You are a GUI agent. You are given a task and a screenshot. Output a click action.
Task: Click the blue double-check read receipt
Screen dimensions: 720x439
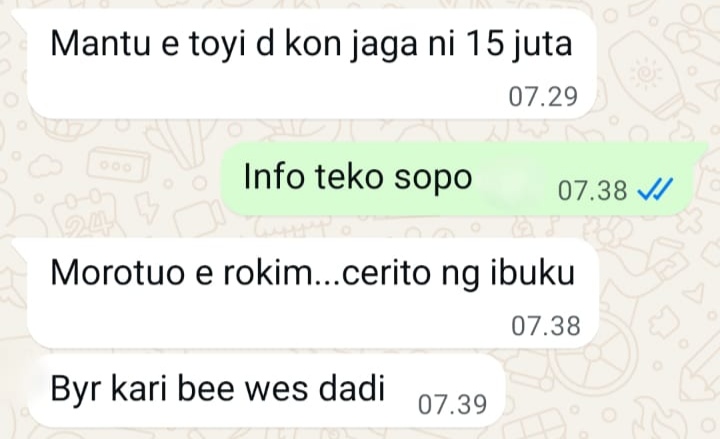655,189
